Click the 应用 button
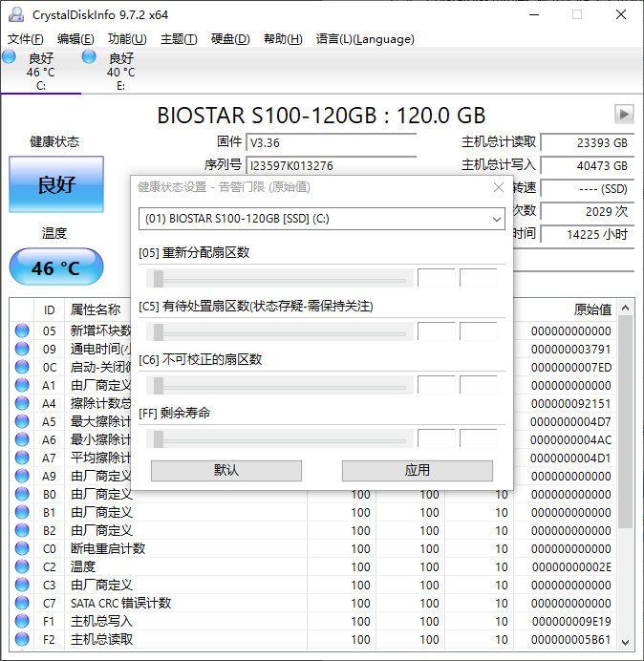 [418, 470]
